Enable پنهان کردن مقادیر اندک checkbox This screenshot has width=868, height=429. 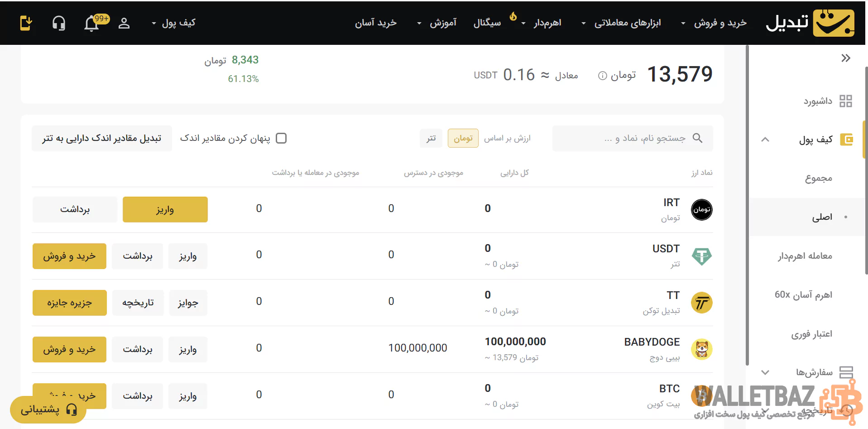281,138
